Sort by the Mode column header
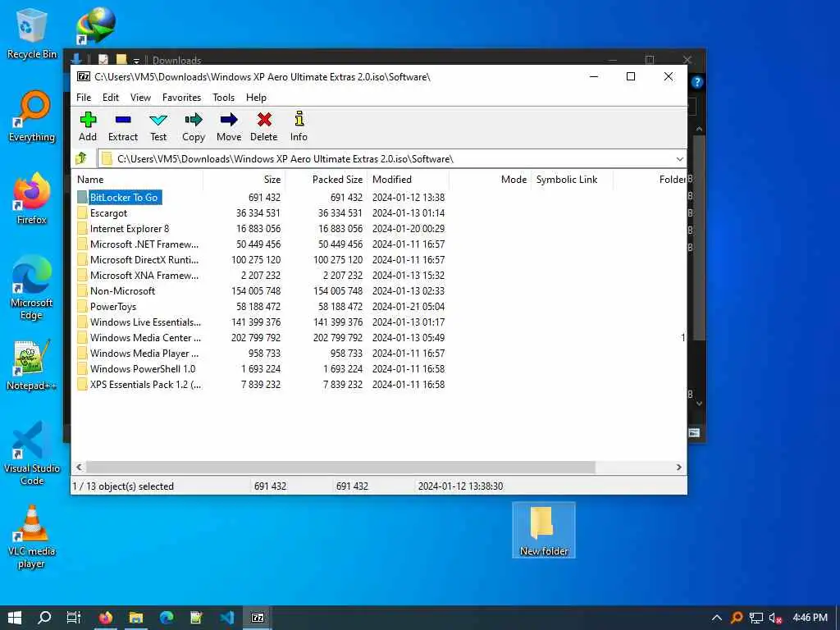The width and height of the screenshot is (840, 630). (x=490, y=180)
